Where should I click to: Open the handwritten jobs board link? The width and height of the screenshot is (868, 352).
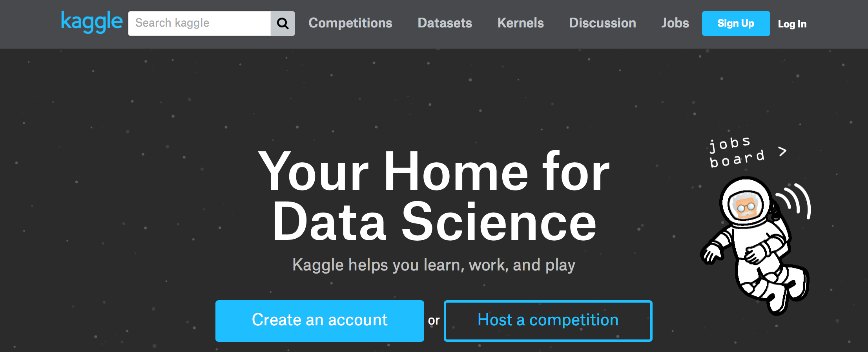coord(736,152)
